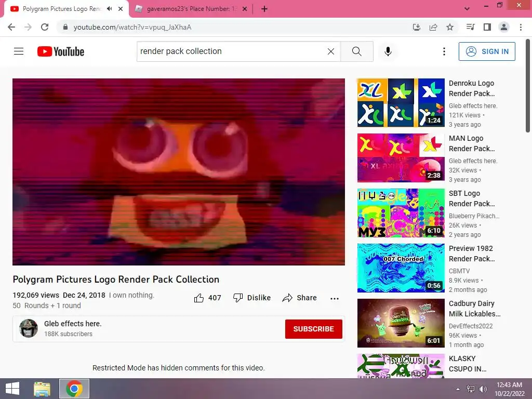The width and height of the screenshot is (532, 399).
Task: Click "Blueberry Pikach..." channel name
Action: 474,216
